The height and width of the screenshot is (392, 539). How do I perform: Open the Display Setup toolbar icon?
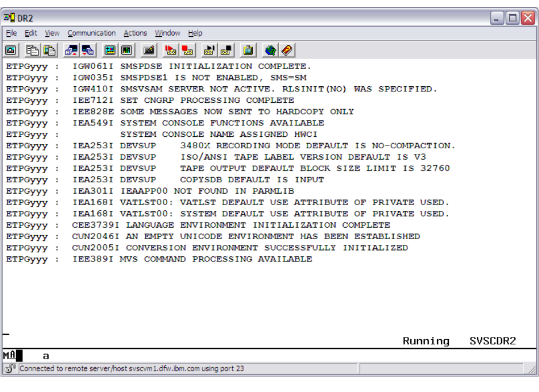pos(110,51)
